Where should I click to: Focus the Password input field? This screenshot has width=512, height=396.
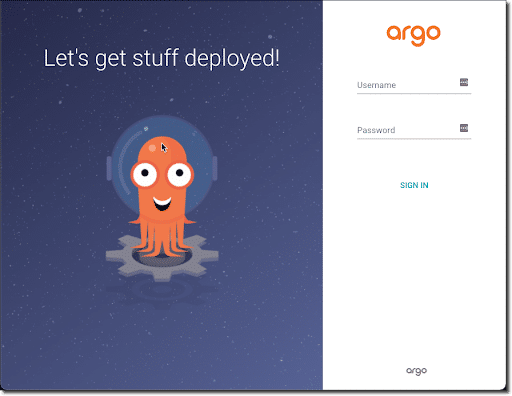tap(414, 130)
